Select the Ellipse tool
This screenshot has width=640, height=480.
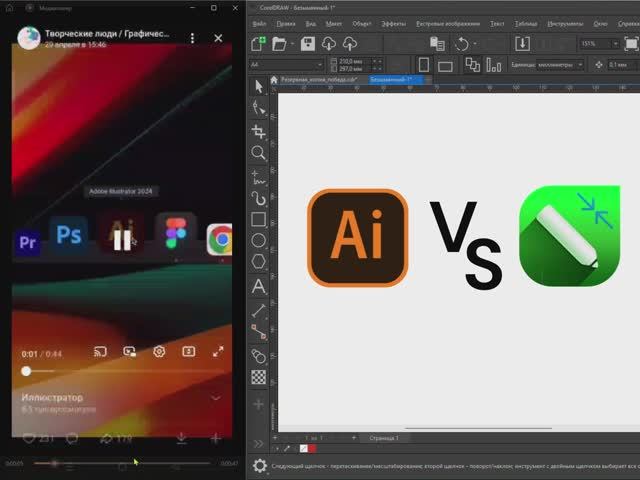pos(258,240)
